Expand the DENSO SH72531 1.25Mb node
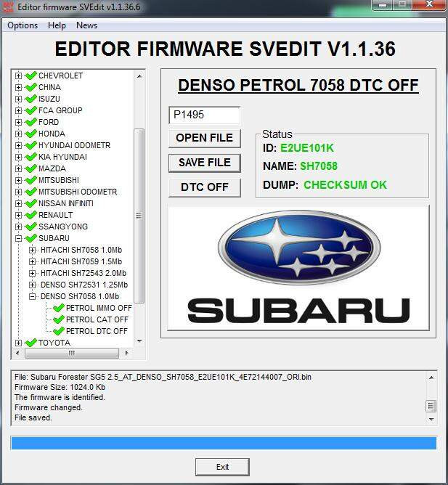This screenshot has height=485, width=448. 32,285
